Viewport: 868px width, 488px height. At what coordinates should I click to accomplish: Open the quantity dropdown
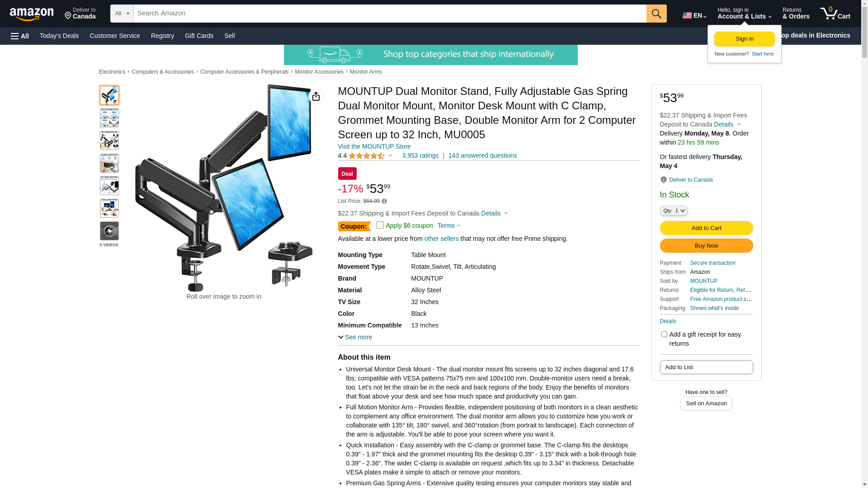[x=674, y=211]
